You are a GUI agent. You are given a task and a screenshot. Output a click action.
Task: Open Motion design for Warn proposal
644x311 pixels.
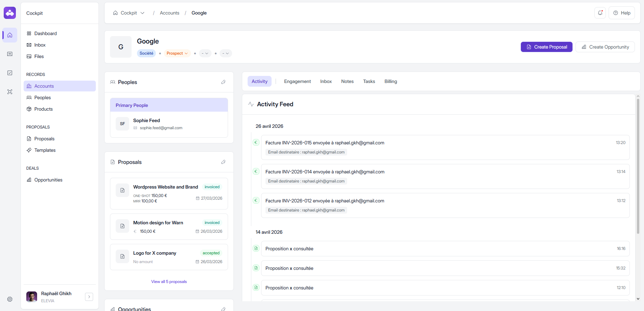tap(169, 227)
